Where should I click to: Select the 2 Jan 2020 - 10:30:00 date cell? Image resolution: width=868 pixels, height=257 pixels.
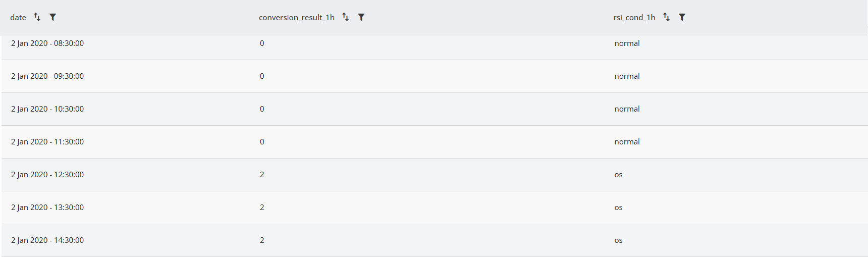pyautogui.click(x=47, y=109)
